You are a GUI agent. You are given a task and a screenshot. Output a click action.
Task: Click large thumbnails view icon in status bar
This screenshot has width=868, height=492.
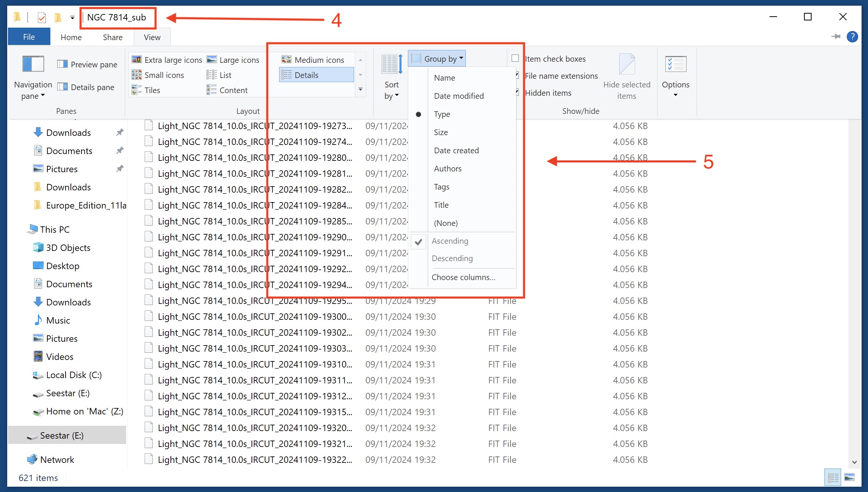(849, 478)
